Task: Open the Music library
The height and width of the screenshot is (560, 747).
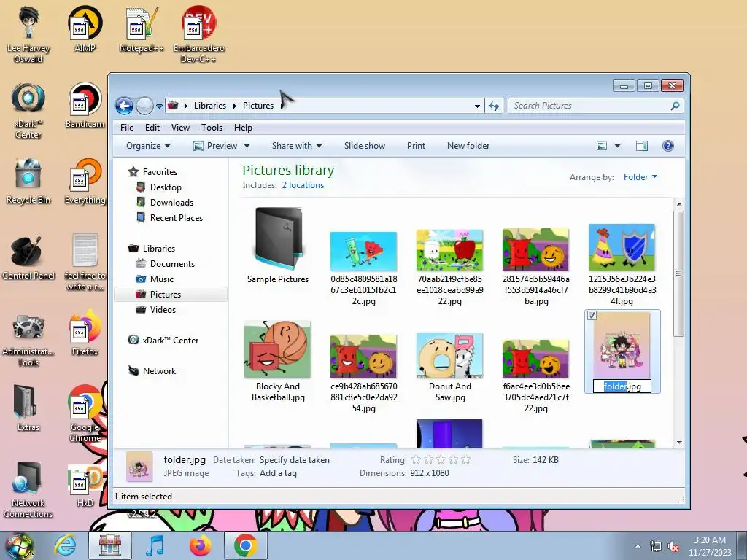Action: coord(161,279)
